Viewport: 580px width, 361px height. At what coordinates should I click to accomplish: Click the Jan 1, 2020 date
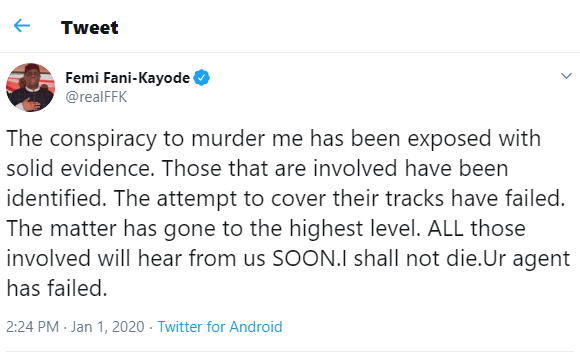[108, 327]
